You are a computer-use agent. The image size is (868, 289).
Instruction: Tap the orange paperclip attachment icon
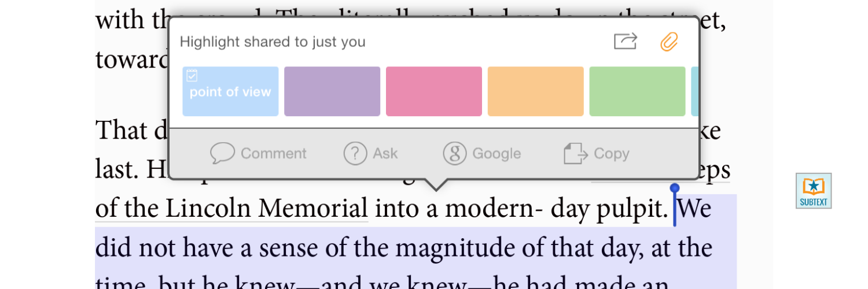[668, 42]
